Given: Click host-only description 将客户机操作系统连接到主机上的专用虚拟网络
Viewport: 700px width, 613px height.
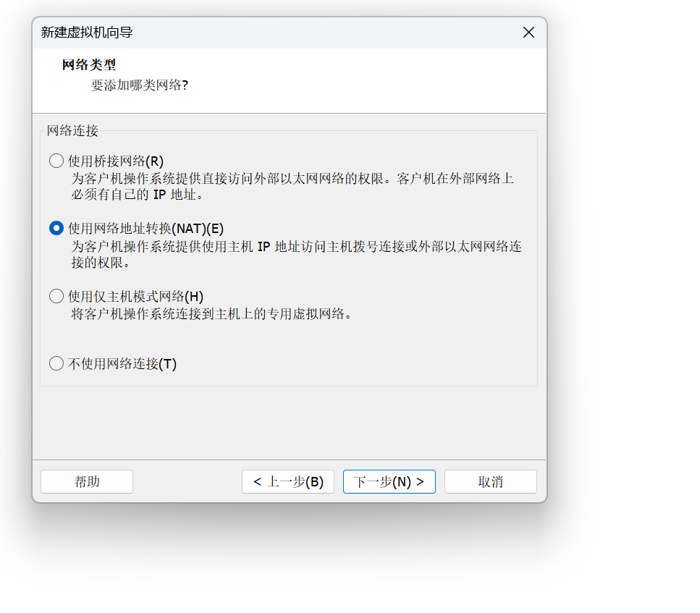Looking at the screenshot, I should pyautogui.click(x=211, y=314).
